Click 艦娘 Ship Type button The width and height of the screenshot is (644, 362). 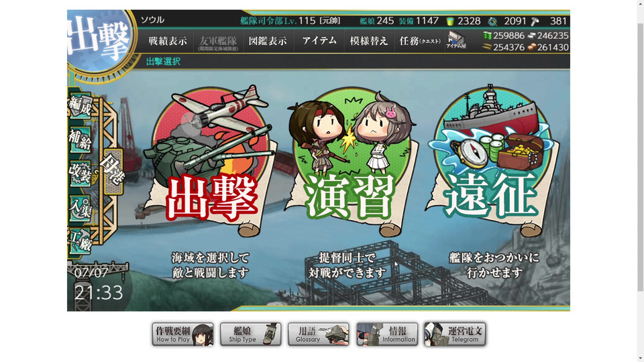(250, 334)
